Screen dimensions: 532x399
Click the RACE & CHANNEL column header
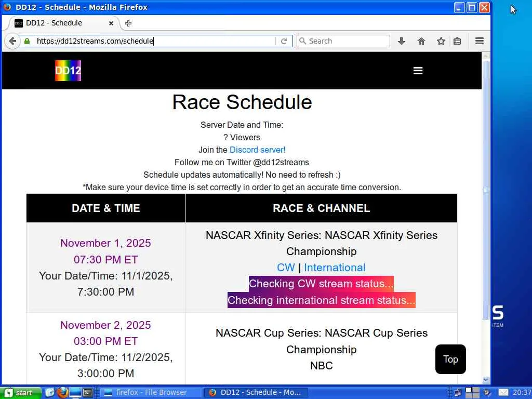(x=321, y=208)
